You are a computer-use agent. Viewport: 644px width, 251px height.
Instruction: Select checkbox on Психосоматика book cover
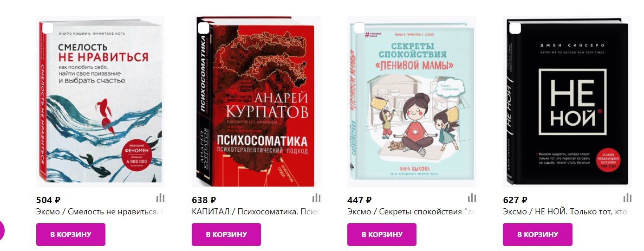click(203, 28)
